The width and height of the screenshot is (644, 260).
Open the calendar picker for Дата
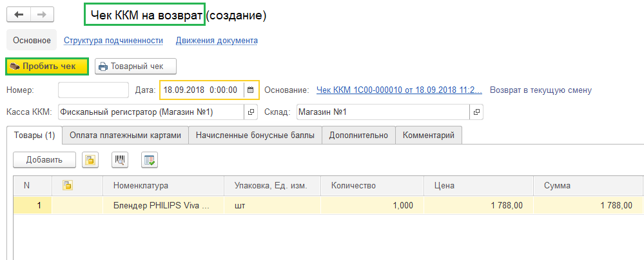pos(251,90)
